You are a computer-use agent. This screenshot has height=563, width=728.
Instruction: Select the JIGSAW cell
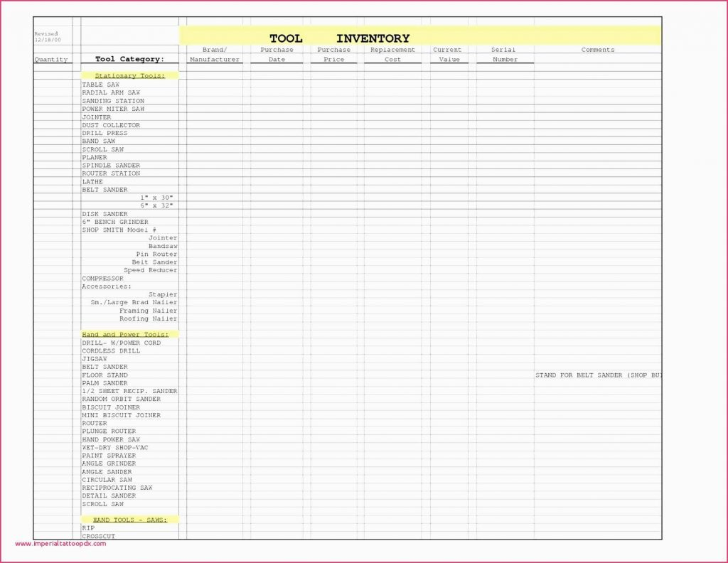coord(95,359)
